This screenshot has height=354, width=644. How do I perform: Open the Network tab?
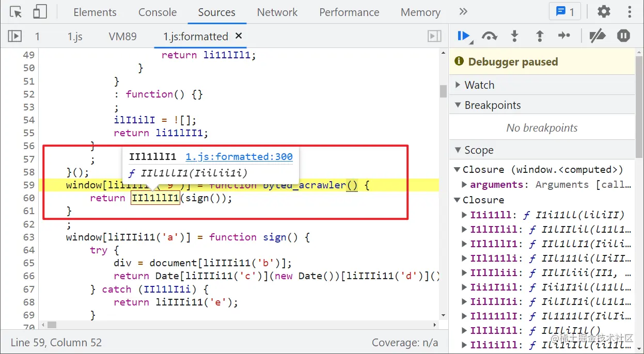pos(277,12)
